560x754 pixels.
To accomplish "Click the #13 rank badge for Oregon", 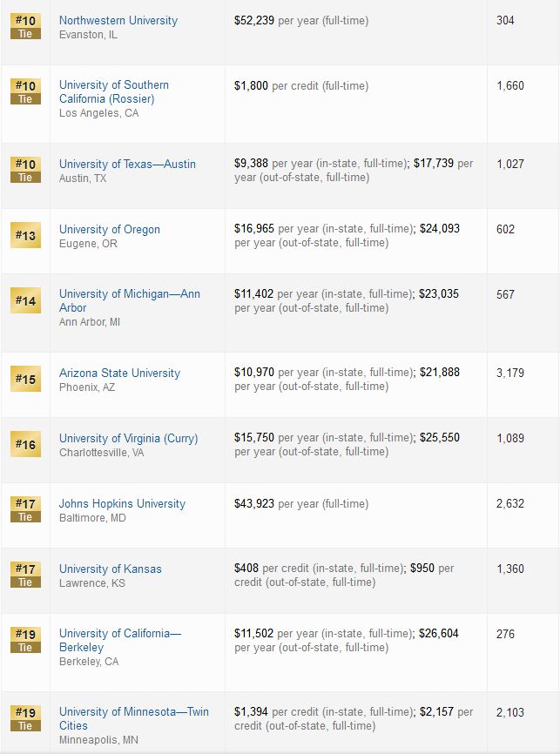I will [25, 235].
